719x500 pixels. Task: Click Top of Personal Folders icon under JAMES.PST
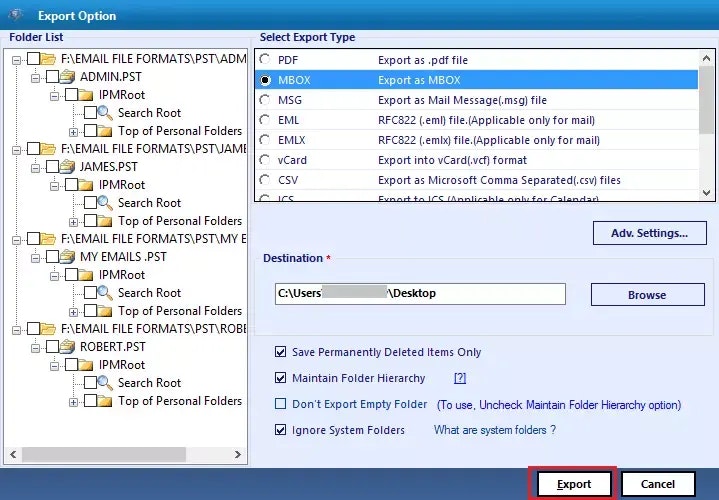coord(105,221)
